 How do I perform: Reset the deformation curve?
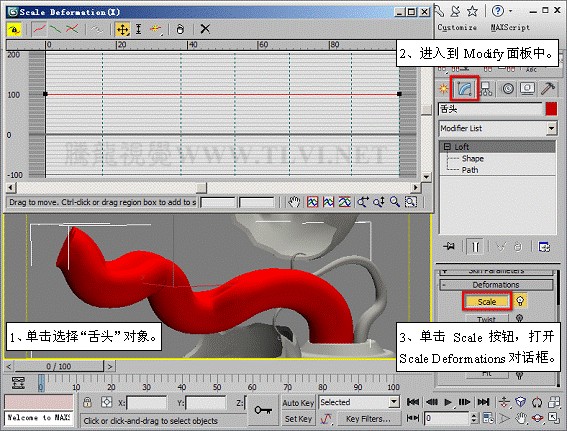(x=180, y=29)
